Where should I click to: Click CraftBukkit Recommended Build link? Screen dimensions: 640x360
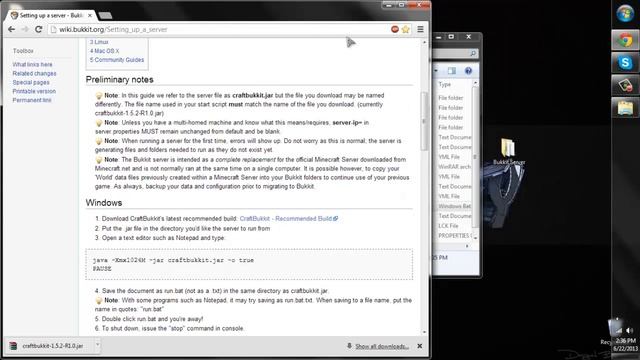click(289, 219)
